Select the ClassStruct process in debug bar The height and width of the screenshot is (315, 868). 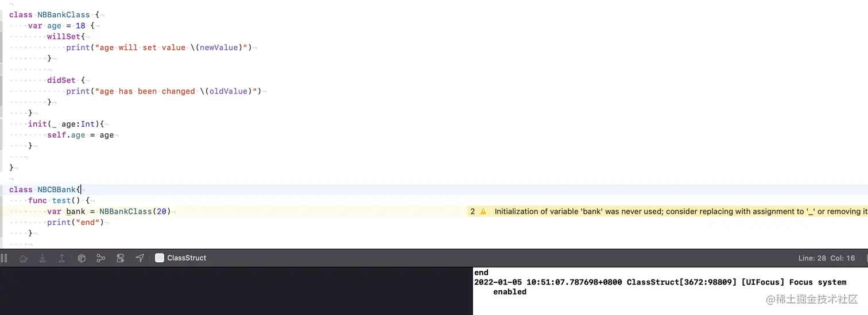pos(181,258)
